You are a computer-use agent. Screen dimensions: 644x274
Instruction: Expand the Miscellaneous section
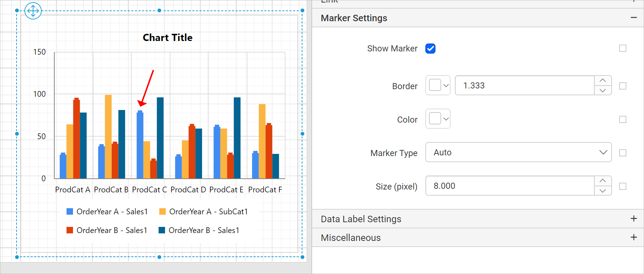[634, 237]
